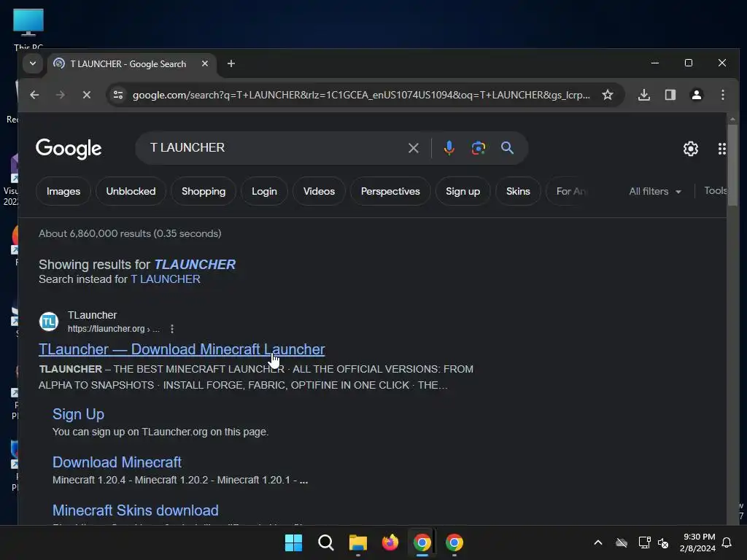
Task: Select This PC desktop icon
Action: tap(28, 28)
